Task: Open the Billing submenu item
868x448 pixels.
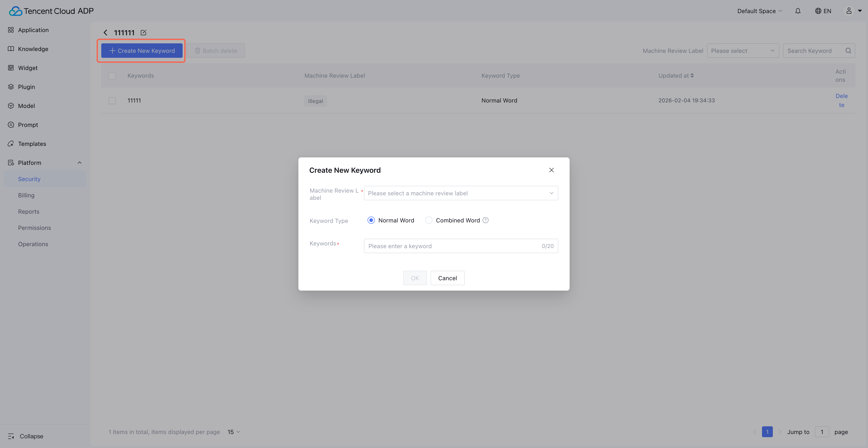Action: [26, 195]
